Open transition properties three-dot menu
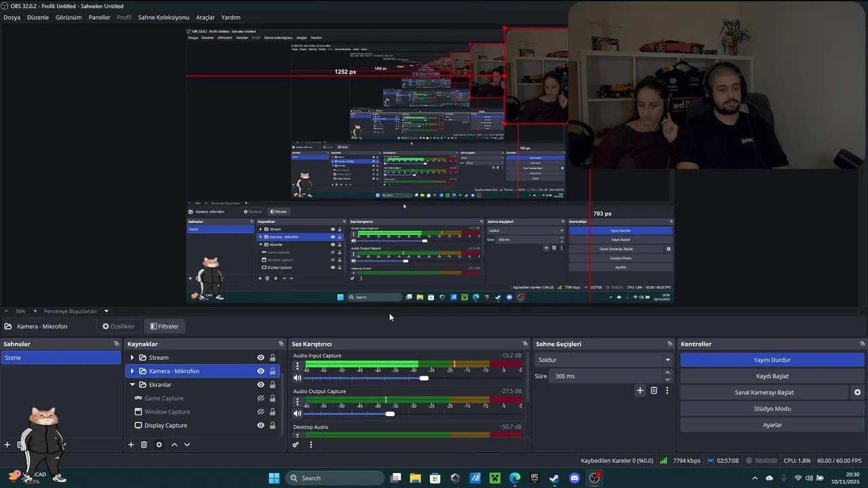The width and height of the screenshot is (868, 488). tap(667, 390)
